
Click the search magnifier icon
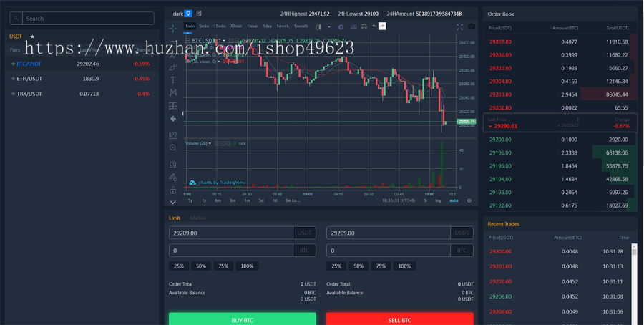[16, 19]
